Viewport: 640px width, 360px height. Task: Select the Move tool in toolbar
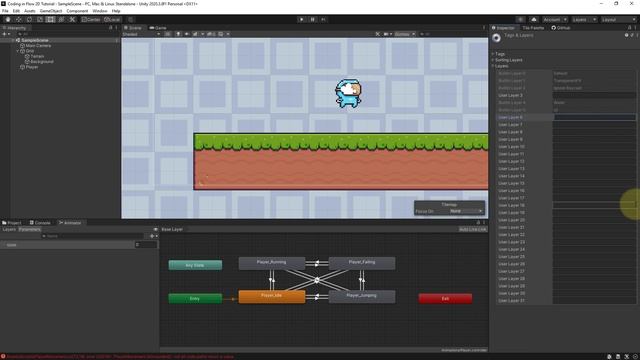tap(18, 19)
